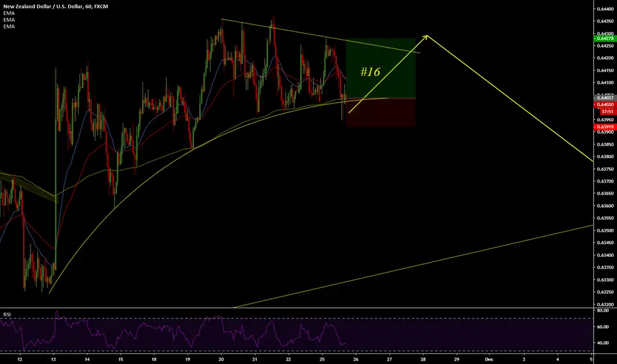
Task: Click the 0.63800 price axis label
Action: [x=605, y=157]
